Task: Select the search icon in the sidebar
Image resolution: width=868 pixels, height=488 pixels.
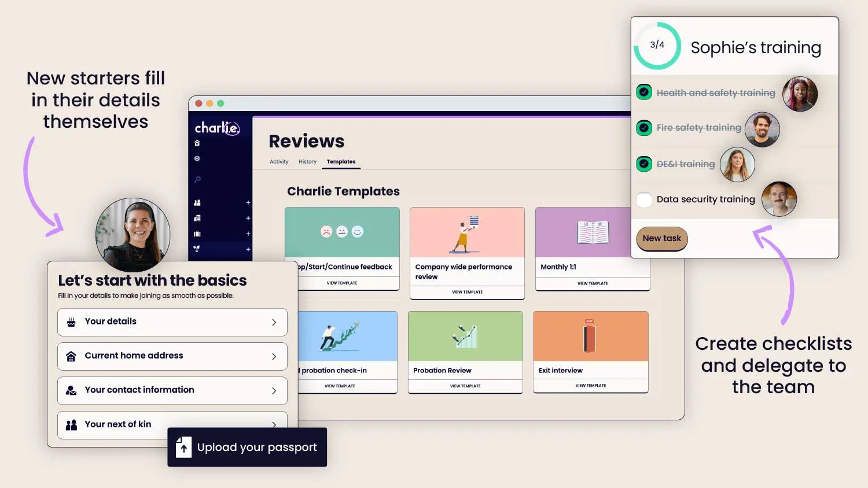Action: tap(197, 179)
